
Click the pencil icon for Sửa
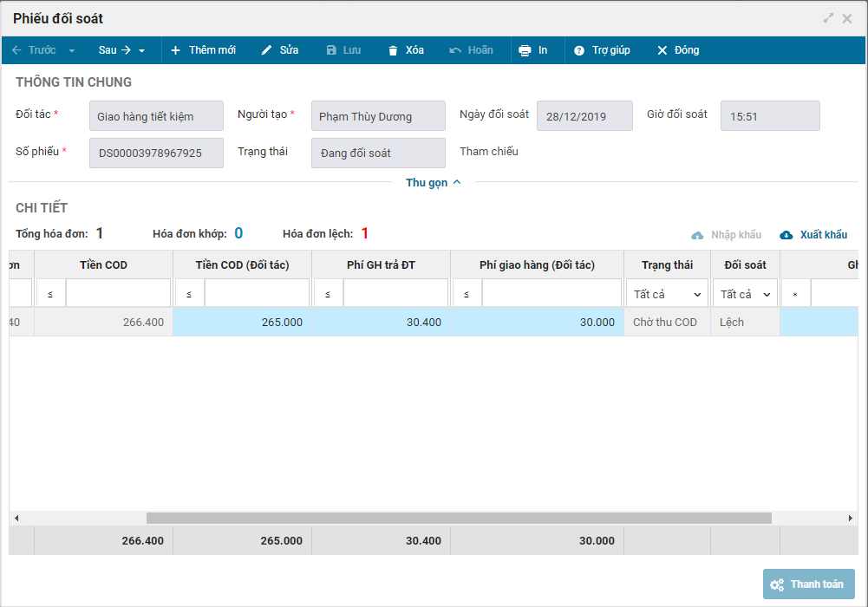(266, 50)
